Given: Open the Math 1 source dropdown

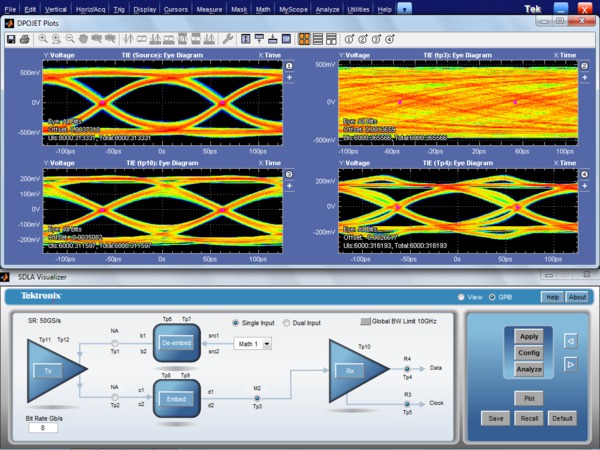Looking at the screenshot, I should pyautogui.click(x=267, y=344).
